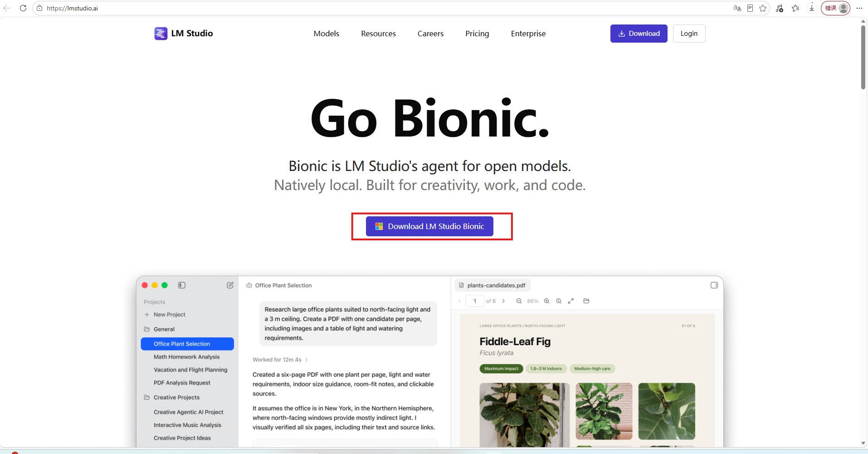This screenshot has height=454, width=868.
Task: Click the yellow minimize dot in the app preview
Action: 155,285
